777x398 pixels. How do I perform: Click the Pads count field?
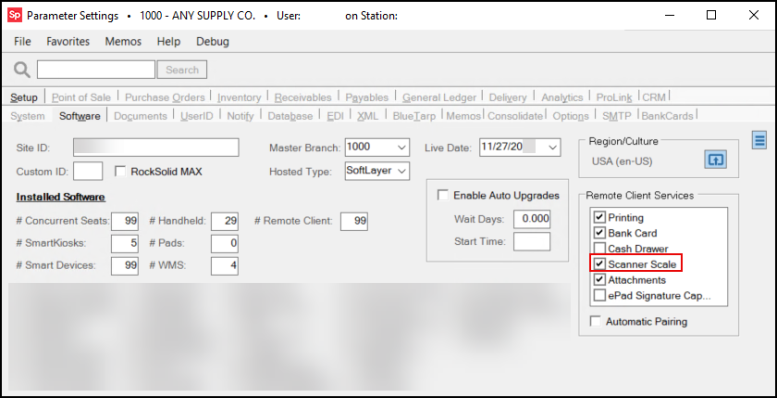click(224, 243)
